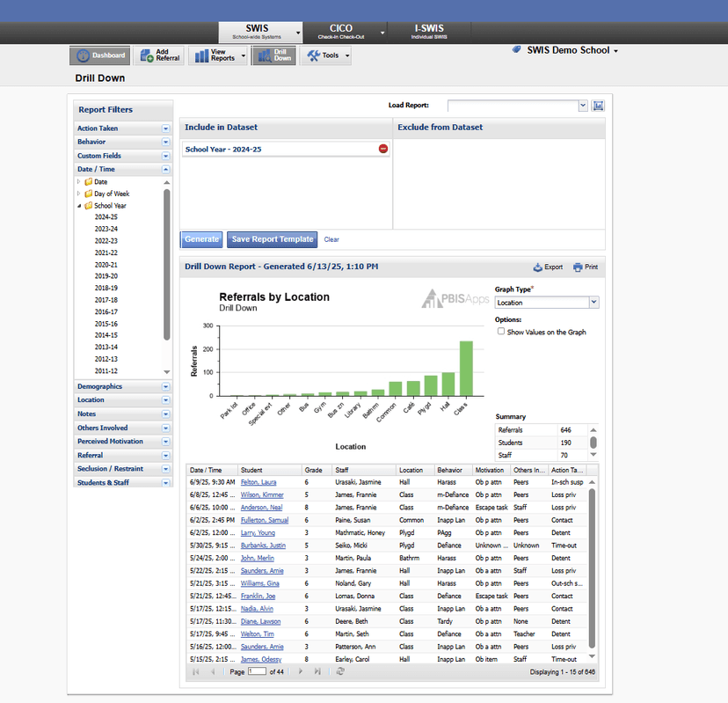Image resolution: width=728 pixels, height=703 pixels.
Task: Open the Dashboard from the toolbar
Action: (99, 55)
